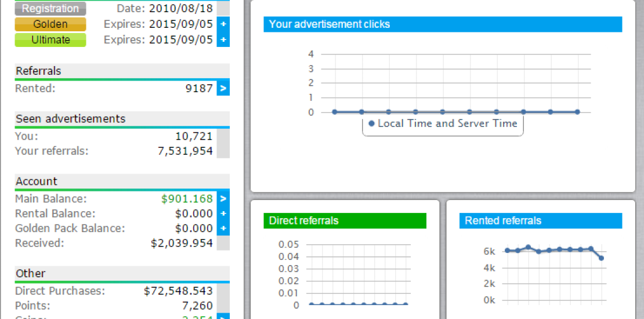Click the arrow icon next to Main Balance
Image resolution: width=644 pixels, height=319 pixels.
pyautogui.click(x=223, y=199)
